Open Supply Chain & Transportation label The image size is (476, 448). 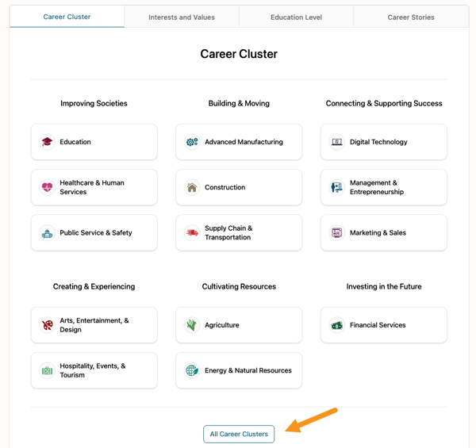click(228, 232)
